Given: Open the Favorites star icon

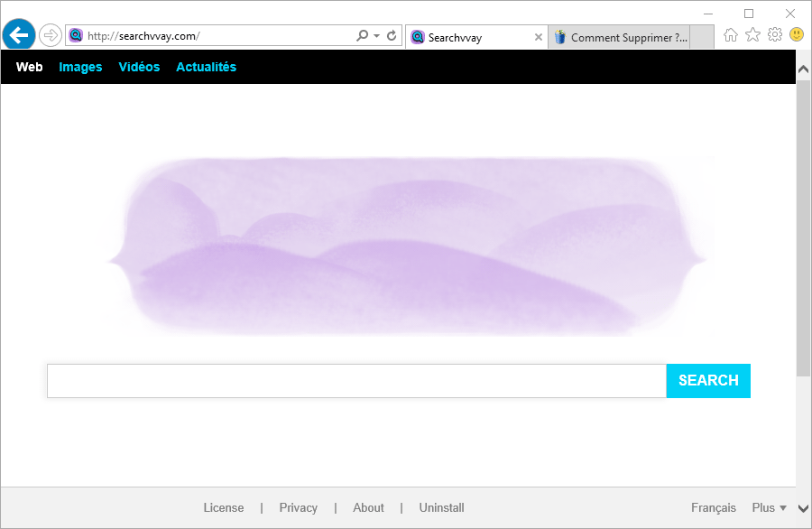Looking at the screenshot, I should (752, 34).
